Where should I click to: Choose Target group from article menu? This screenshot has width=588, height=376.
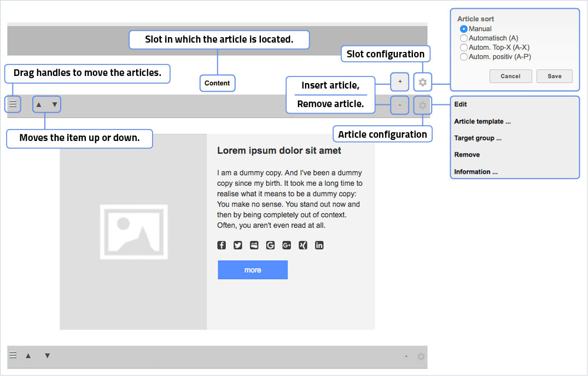[478, 138]
